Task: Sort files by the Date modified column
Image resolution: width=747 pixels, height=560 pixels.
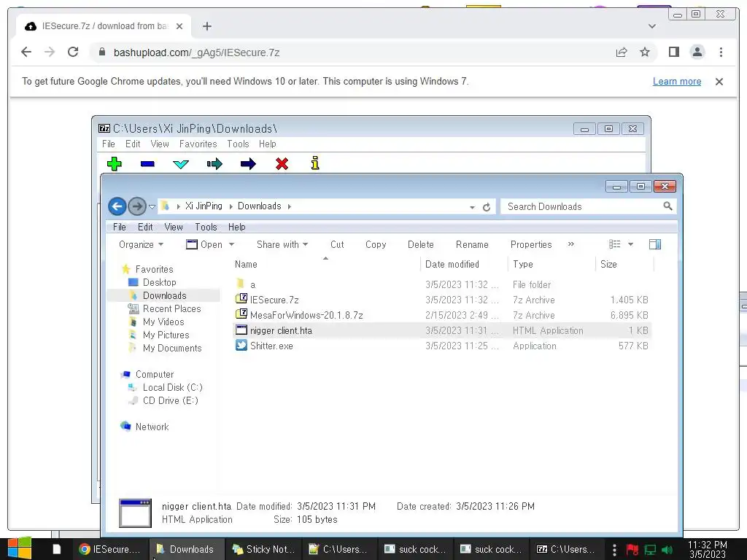Action: click(x=452, y=264)
